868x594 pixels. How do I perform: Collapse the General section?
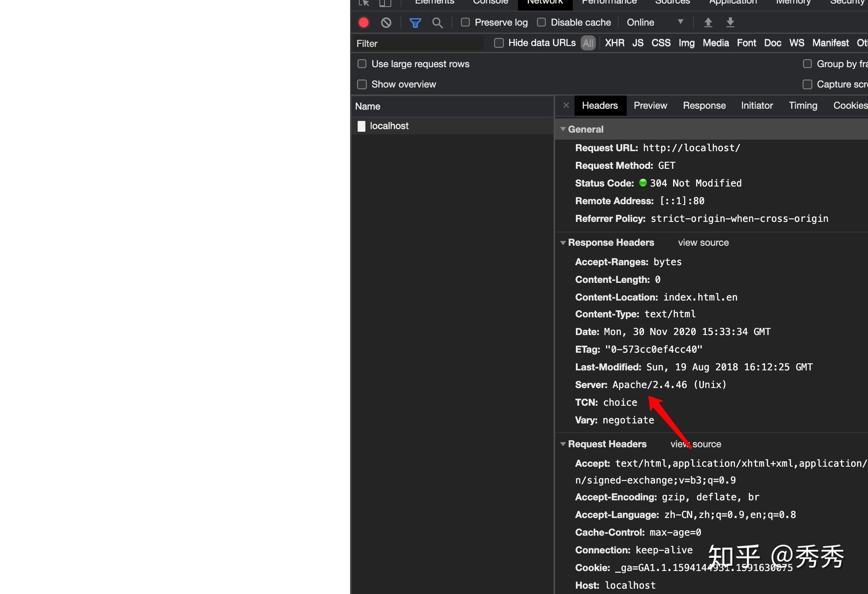click(x=563, y=129)
